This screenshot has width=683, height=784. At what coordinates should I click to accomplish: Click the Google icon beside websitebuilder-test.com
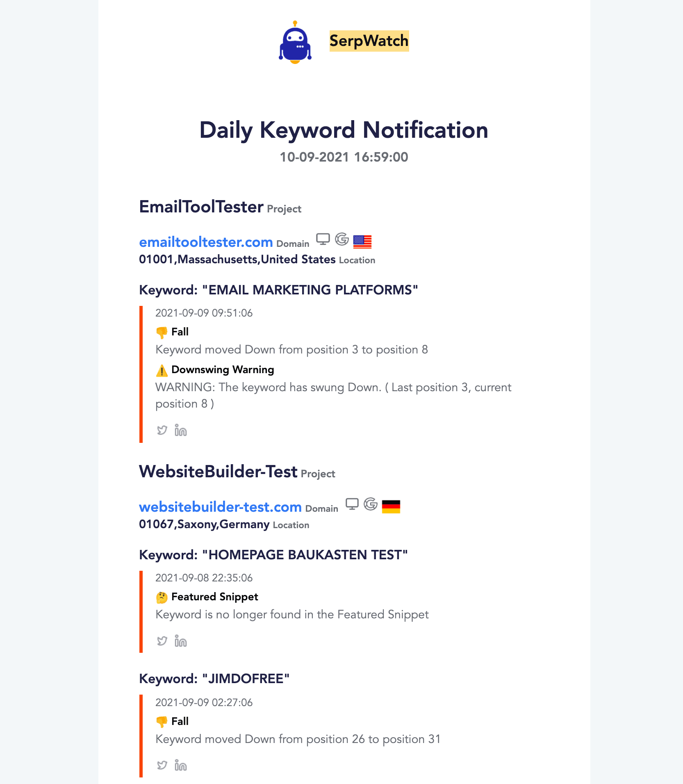point(371,504)
